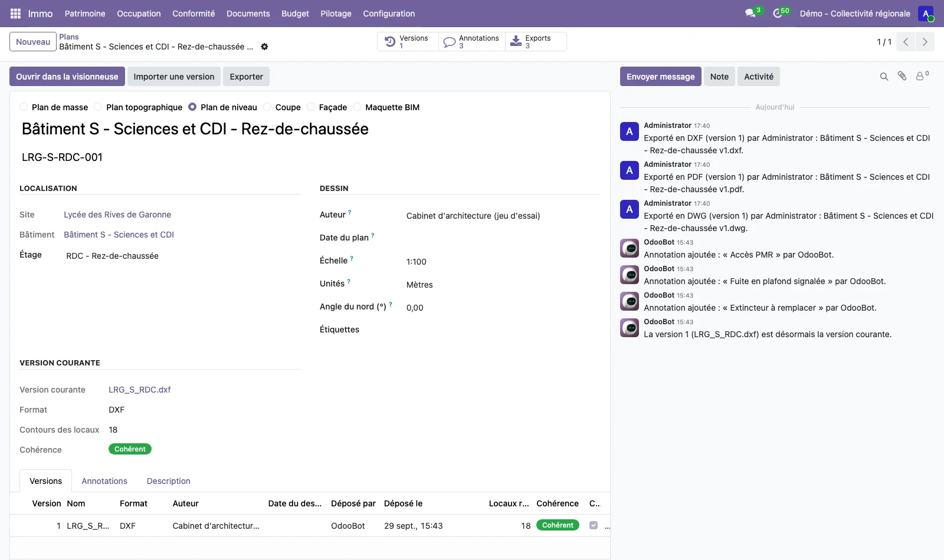
Task: Go to next record arrow
Action: click(x=925, y=42)
